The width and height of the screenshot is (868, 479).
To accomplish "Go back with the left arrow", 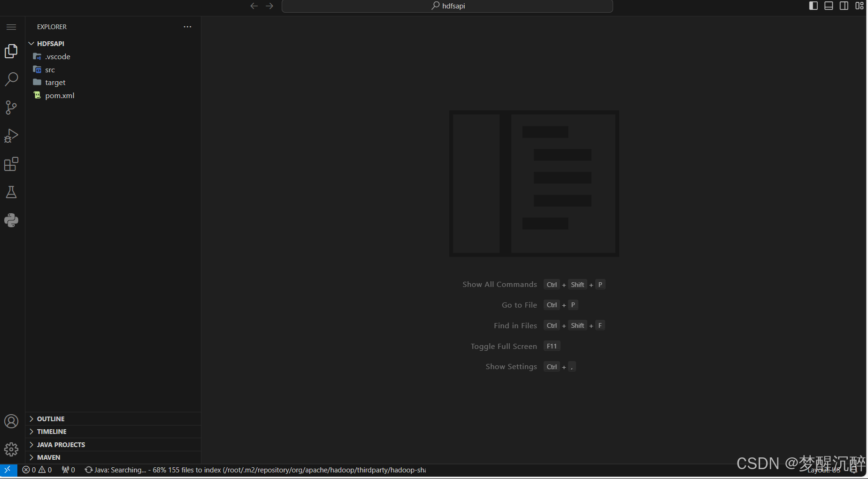I will tap(254, 6).
